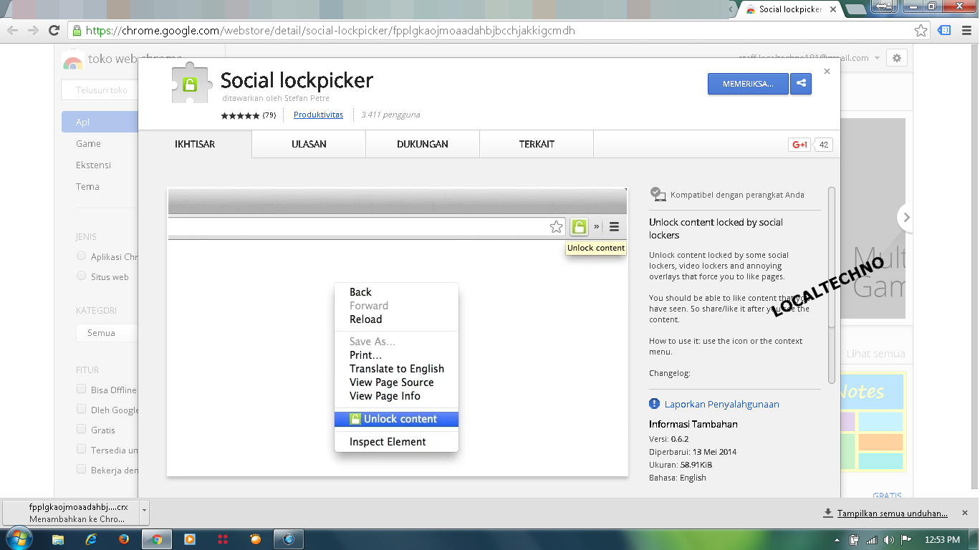
Task: Click the 'Diperbarui: 13 Mei 2014' text
Action: pyautogui.click(x=693, y=452)
